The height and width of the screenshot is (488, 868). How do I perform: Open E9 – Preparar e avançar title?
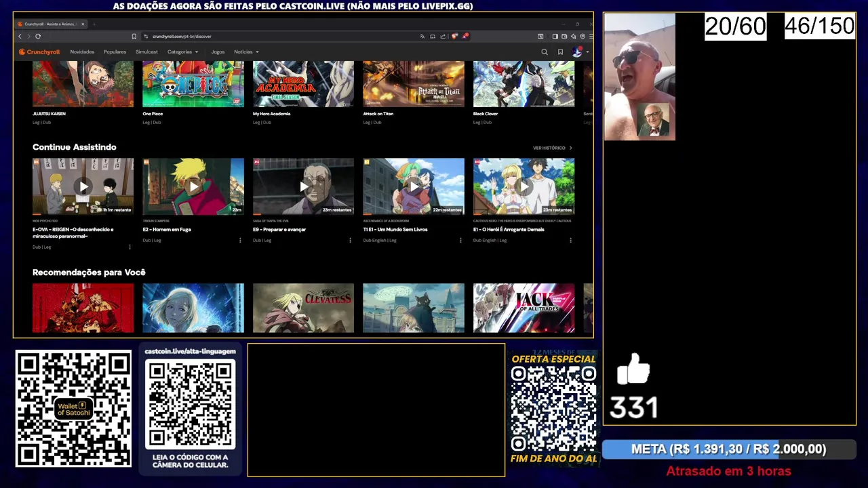[279, 229]
